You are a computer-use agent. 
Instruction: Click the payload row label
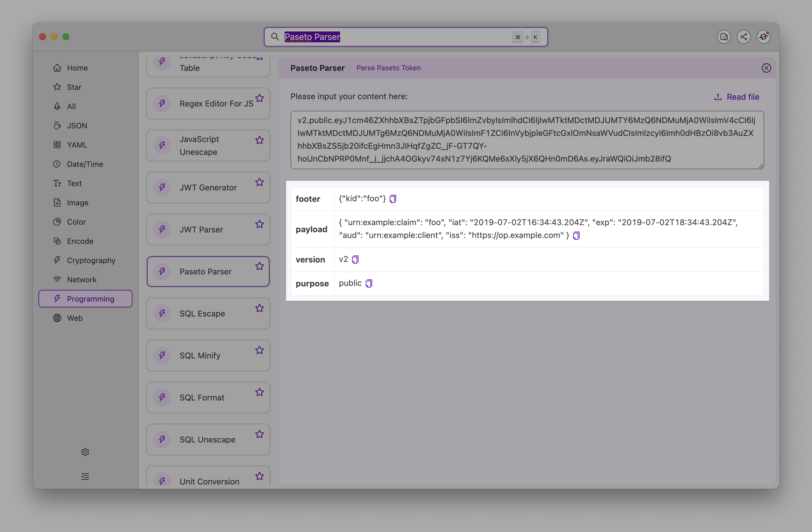click(x=311, y=229)
